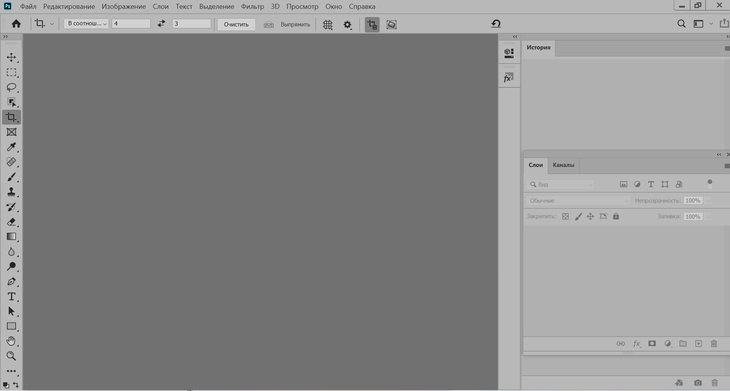Swap width and height crop values
The width and height of the screenshot is (730, 391).
(x=161, y=24)
